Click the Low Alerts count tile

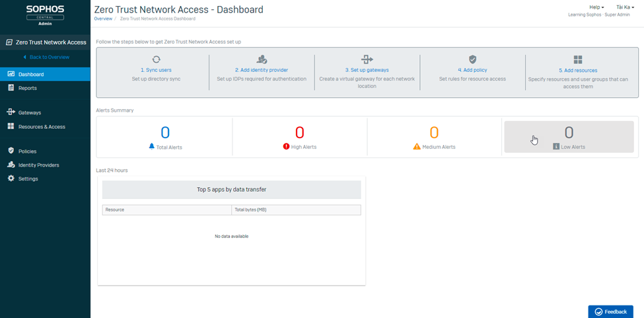[569, 137]
